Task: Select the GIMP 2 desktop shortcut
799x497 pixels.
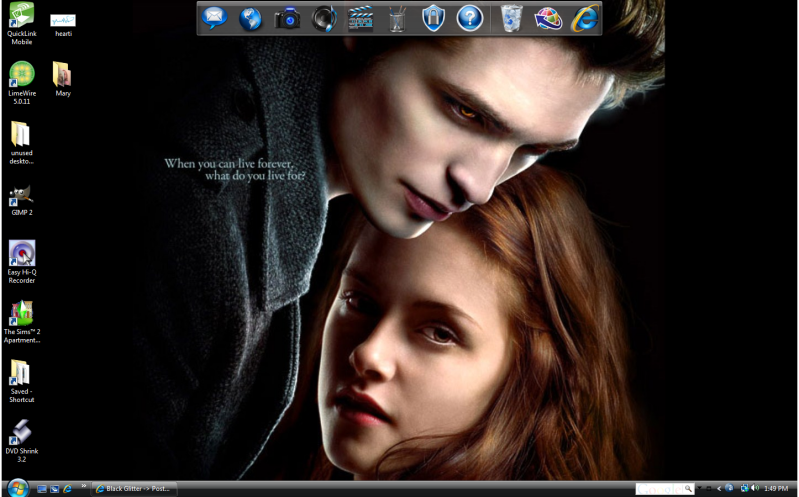Action: (21, 197)
